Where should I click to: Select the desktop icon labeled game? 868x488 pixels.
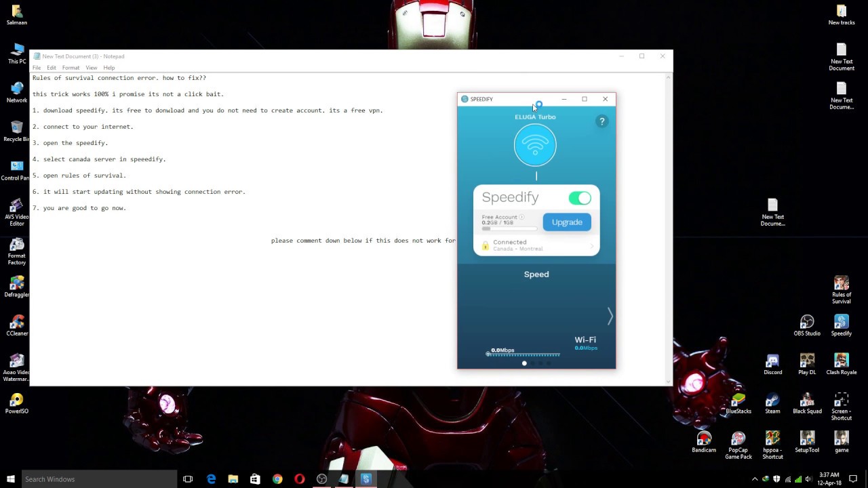[x=842, y=443]
